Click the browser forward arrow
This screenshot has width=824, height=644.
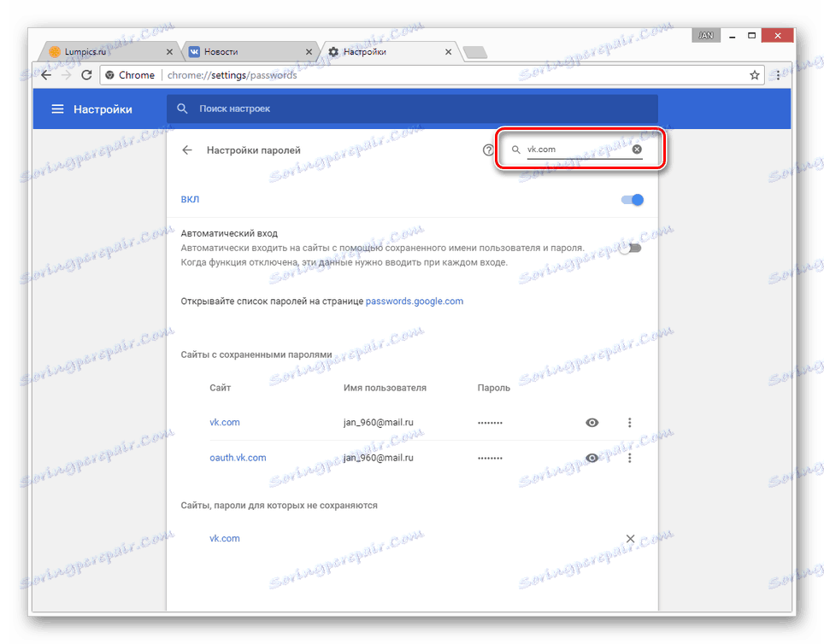point(66,75)
